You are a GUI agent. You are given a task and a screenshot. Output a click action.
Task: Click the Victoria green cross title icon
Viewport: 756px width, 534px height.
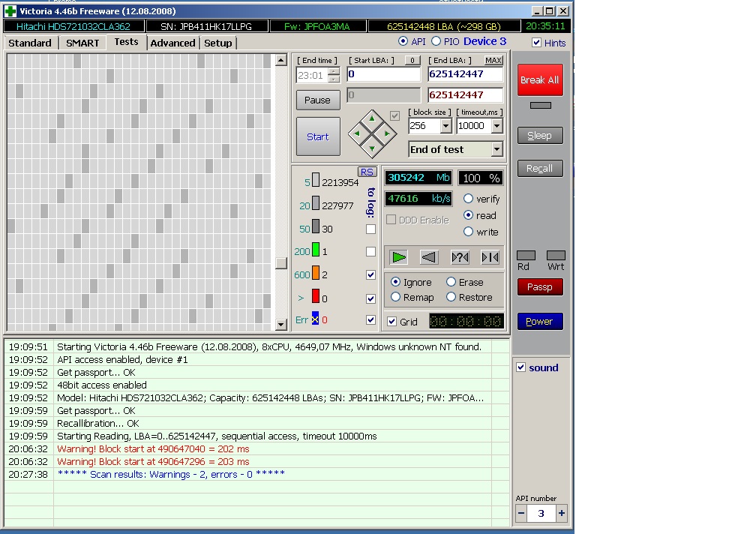point(10,10)
